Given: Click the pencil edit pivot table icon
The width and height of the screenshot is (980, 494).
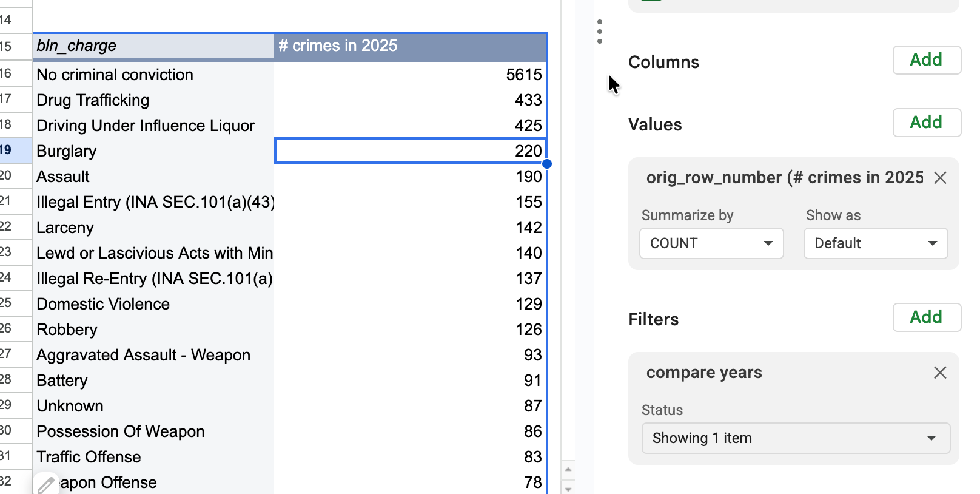Looking at the screenshot, I should (45, 484).
